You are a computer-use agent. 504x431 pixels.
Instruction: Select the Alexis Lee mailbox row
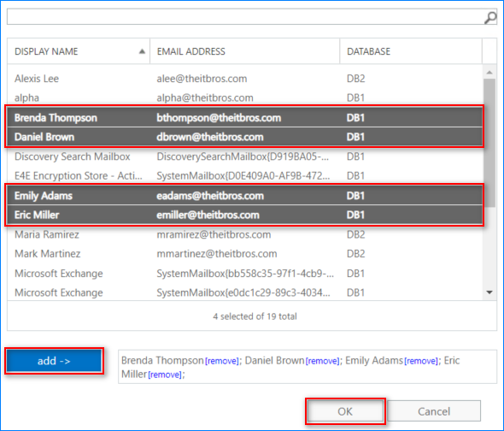tap(245, 79)
